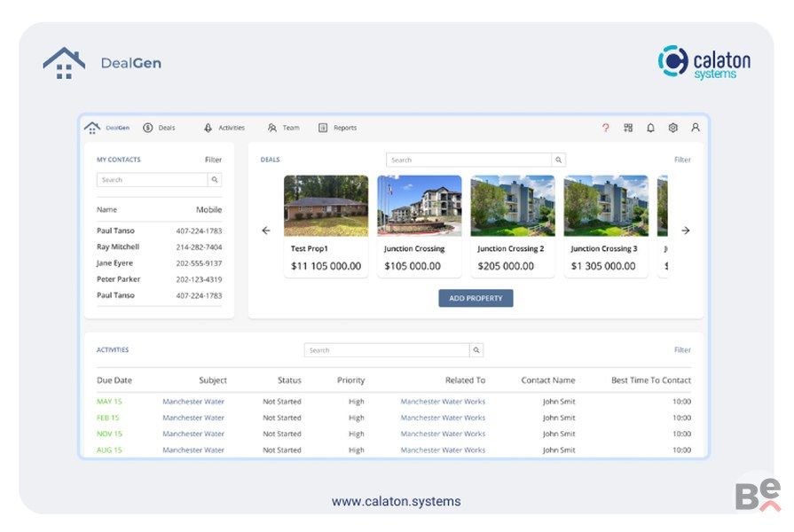Click the FEB 15 due date
This screenshot has height=532, width=794.
click(x=108, y=418)
